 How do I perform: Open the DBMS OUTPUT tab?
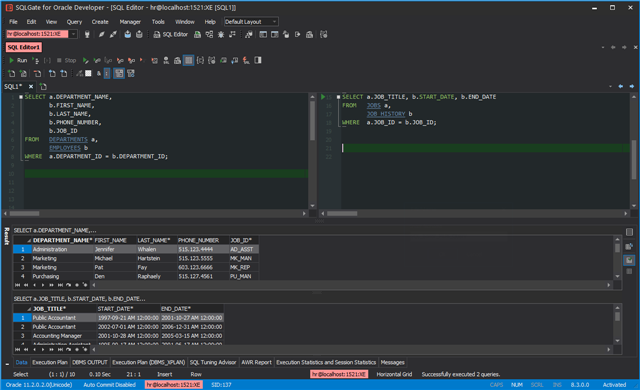(89, 362)
